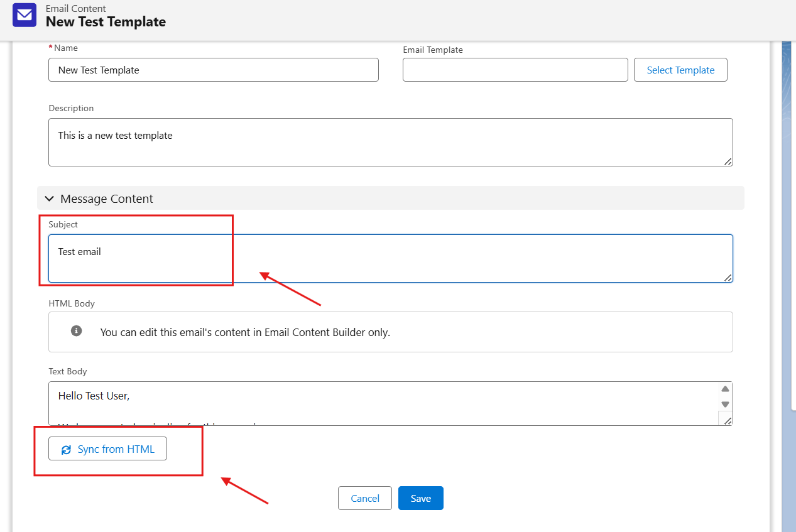
Task: Click the Text Body scroll up arrow
Action: 725,389
